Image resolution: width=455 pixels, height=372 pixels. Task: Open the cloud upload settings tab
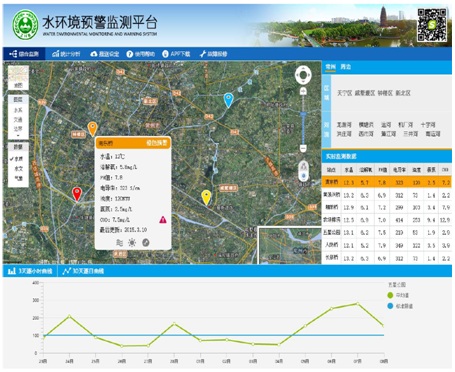105,54
